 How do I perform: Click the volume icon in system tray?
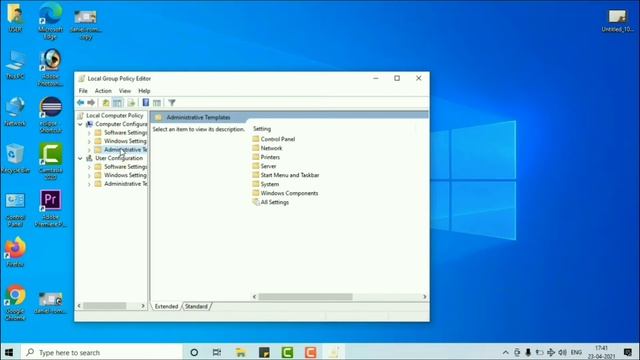562,352
